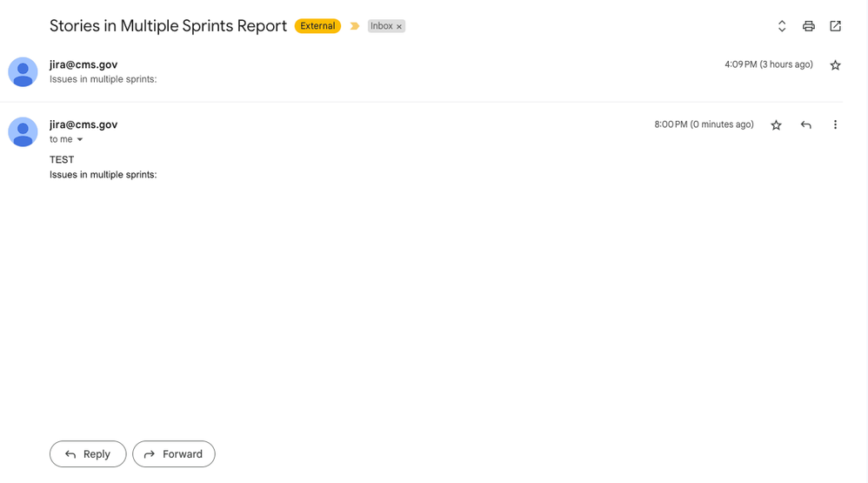The height and width of the screenshot is (483, 868).
Task: Click the 4:09 PM (3 hours ago) timestamp
Action: pos(769,64)
